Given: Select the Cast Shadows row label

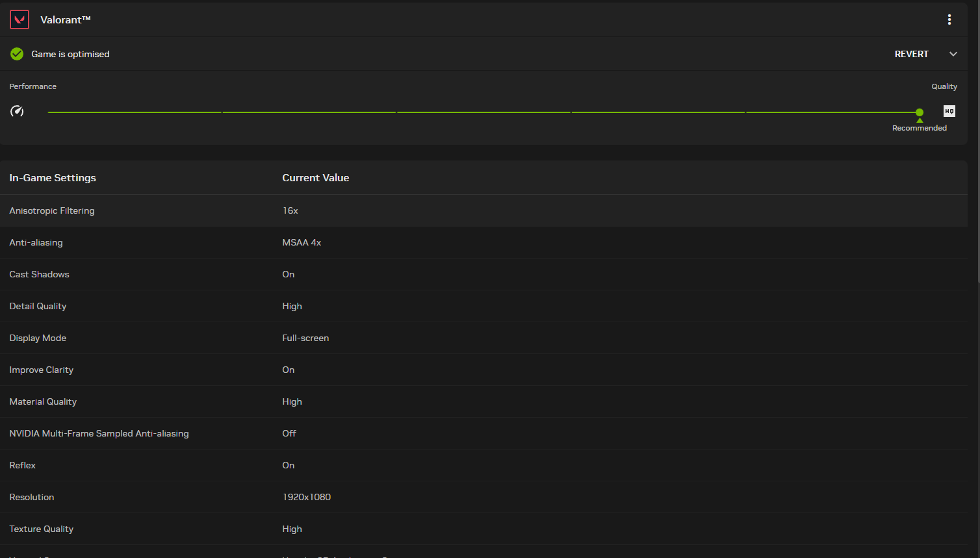Looking at the screenshot, I should pos(39,274).
